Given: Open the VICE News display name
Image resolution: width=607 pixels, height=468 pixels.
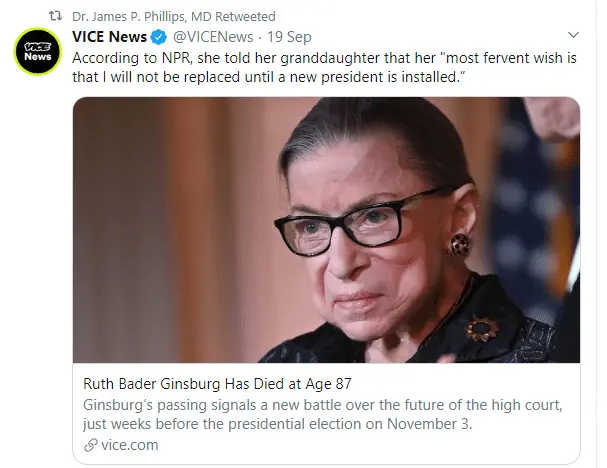Looking at the screenshot, I should coord(110,38).
